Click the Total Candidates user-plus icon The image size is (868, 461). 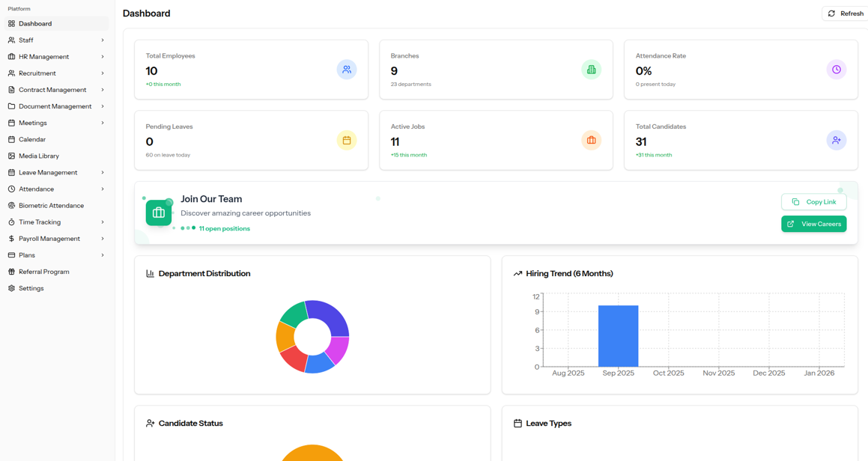click(836, 140)
